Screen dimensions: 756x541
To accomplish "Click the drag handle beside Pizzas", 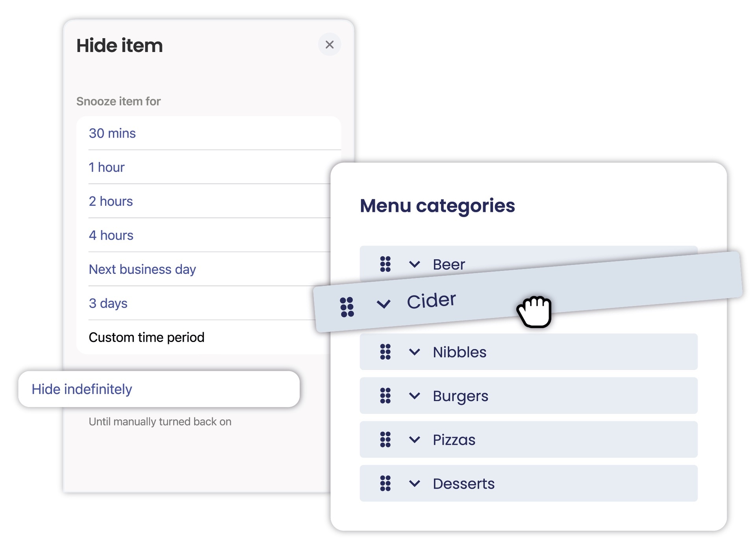I will (385, 439).
